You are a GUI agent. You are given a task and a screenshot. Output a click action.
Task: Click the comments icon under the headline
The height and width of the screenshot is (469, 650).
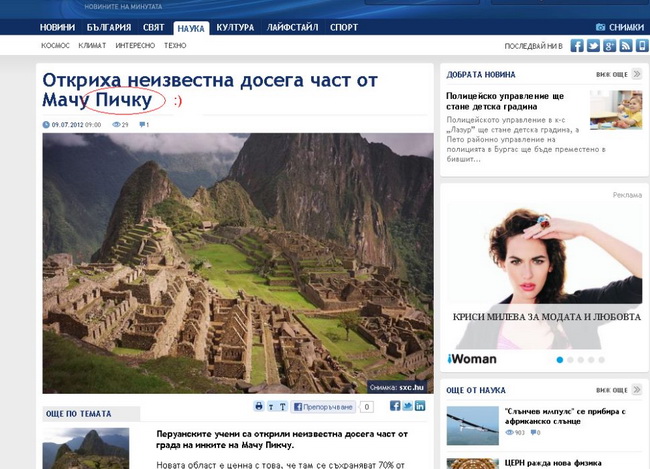point(142,124)
